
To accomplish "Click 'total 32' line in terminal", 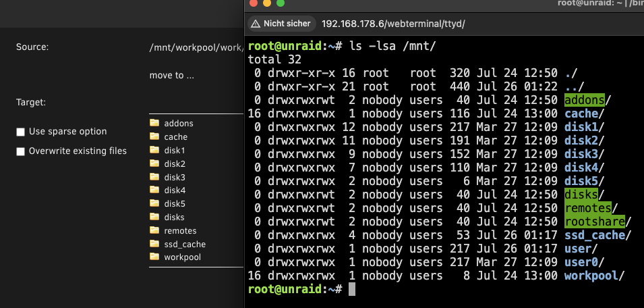I will tap(274, 59).
